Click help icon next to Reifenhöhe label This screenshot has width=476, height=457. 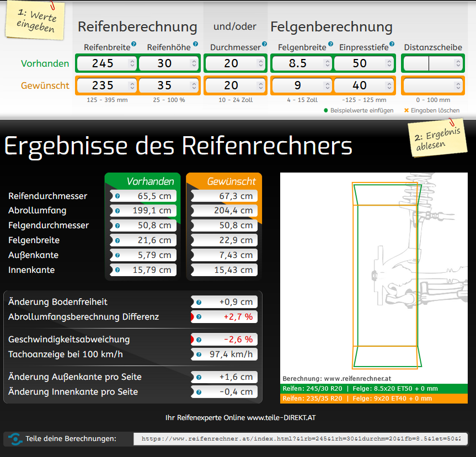[195, 44]
